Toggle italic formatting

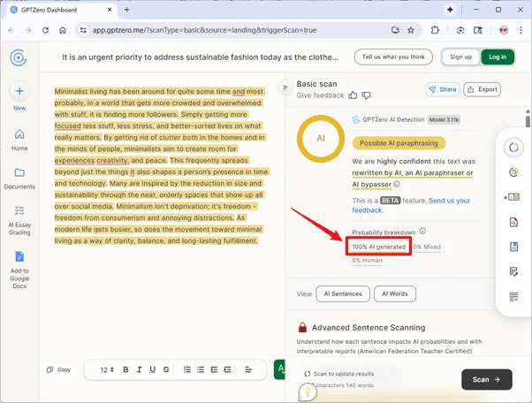click(x=139, y=369)
